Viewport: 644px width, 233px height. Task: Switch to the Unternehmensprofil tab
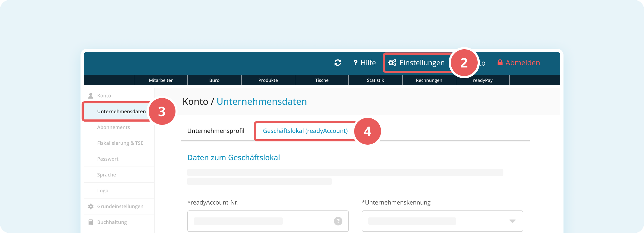(216, 131)
